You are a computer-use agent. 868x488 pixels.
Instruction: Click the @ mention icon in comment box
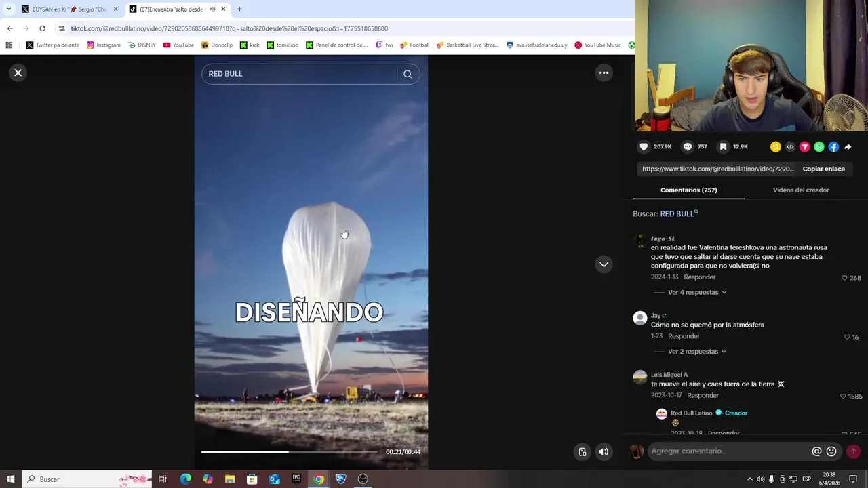pos(816,451)
